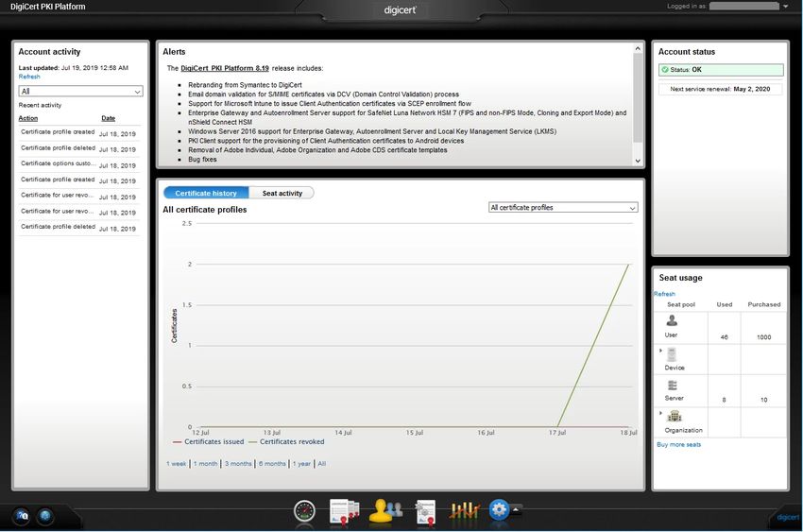
Task: Switch to the Seat activity tab
Action: tap(282, 193)
